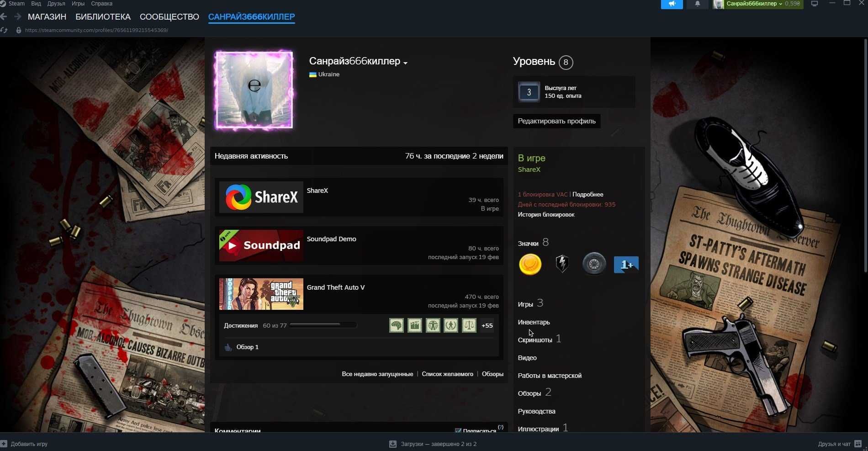Toggle the Subscribe checkbox in comments
The image size is (868, 451).
[458, 430]
